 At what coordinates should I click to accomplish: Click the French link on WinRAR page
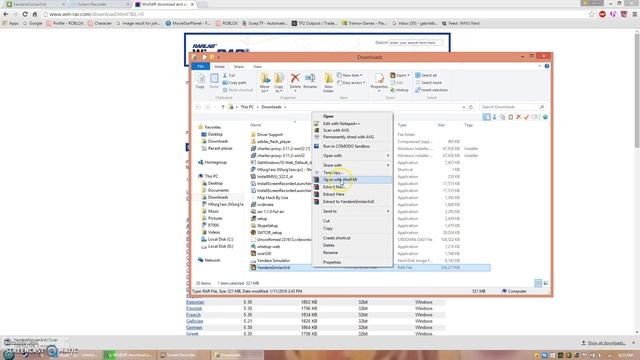click(193, 315)
